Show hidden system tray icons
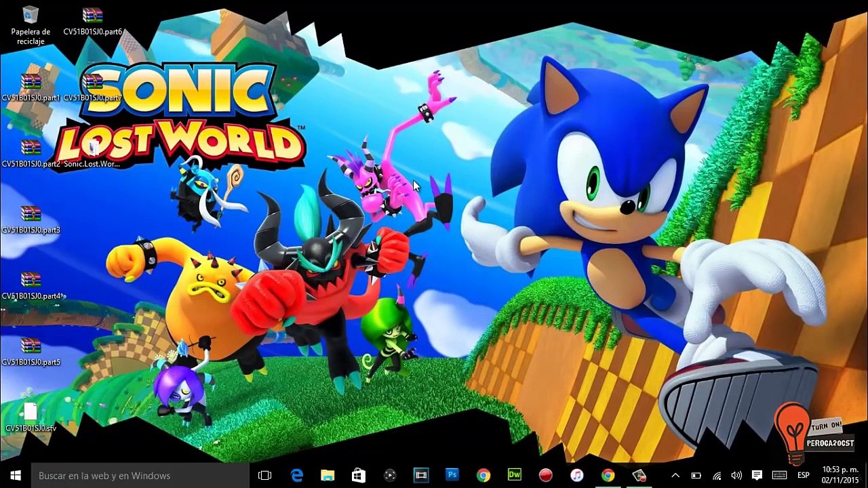This screenshot has width=868, height=488. [x=675, y=475]
